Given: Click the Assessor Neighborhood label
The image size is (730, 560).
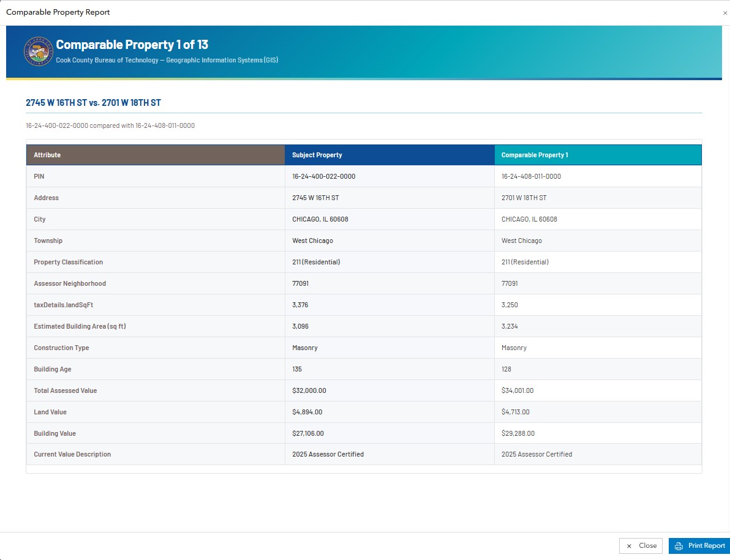Looking at the screenshot, I should 70,283.
